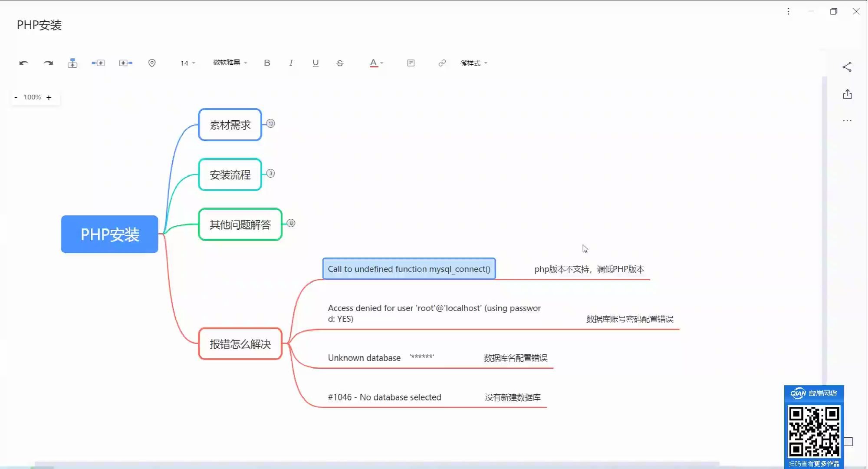Redo the last action

[x=48, y=63]
